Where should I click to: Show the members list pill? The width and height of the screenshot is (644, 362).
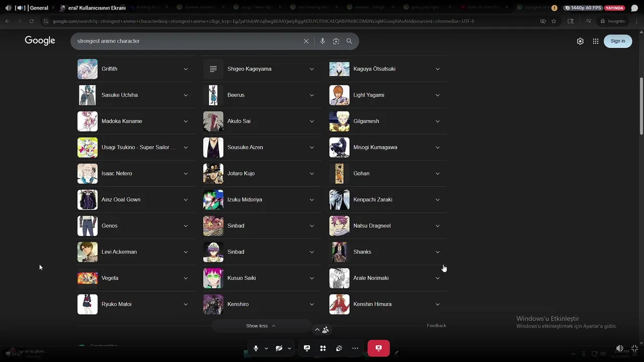click(x=321, y=330)
